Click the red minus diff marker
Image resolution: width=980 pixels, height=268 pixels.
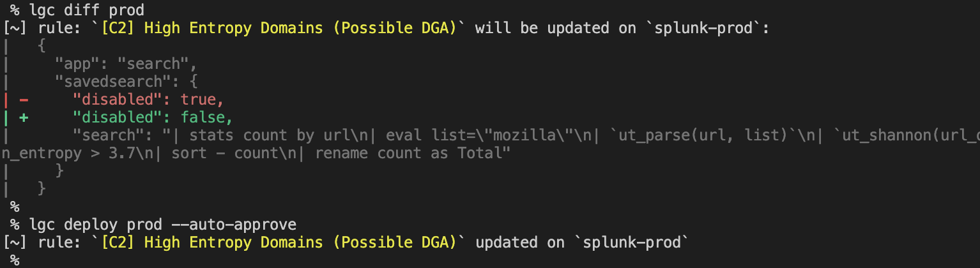pos(23,100)
